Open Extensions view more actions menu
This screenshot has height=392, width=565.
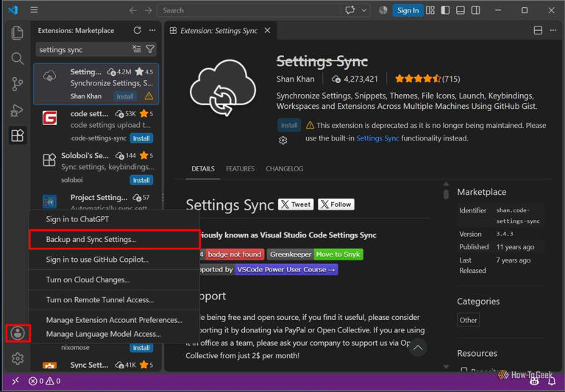152,31
